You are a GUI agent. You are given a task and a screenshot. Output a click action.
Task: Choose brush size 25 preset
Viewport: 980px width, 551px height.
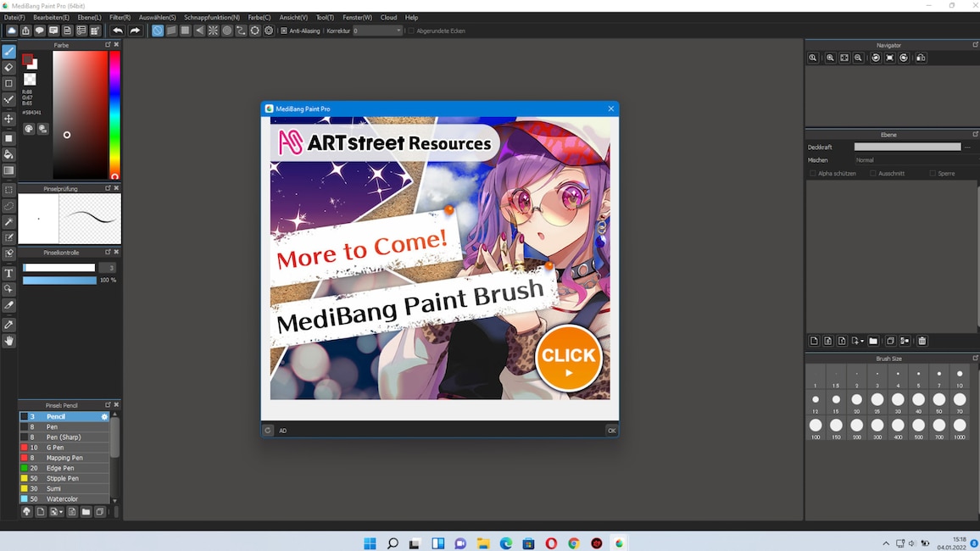click(x=877, y=400)
